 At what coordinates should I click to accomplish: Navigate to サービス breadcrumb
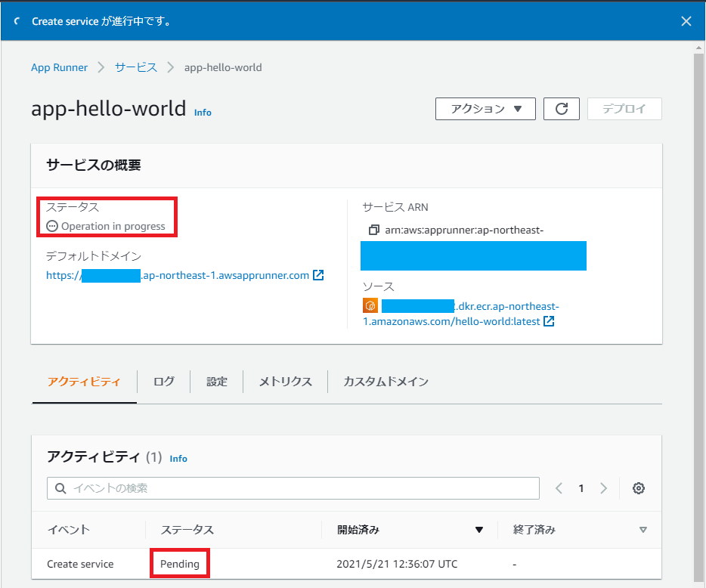pos(136,67)
